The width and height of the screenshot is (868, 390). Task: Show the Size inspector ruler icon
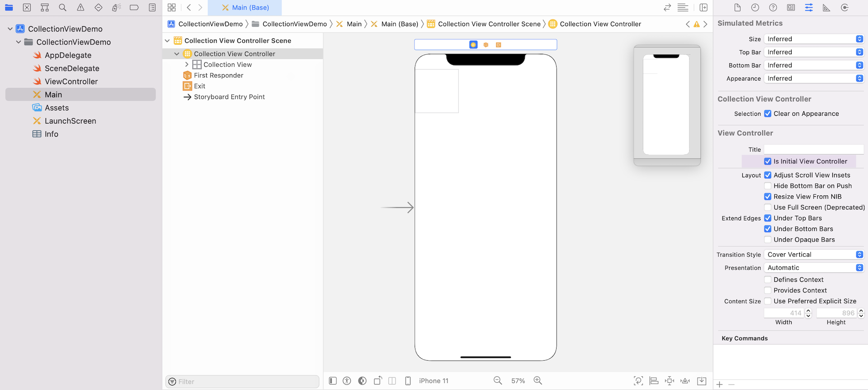point(826,8)
